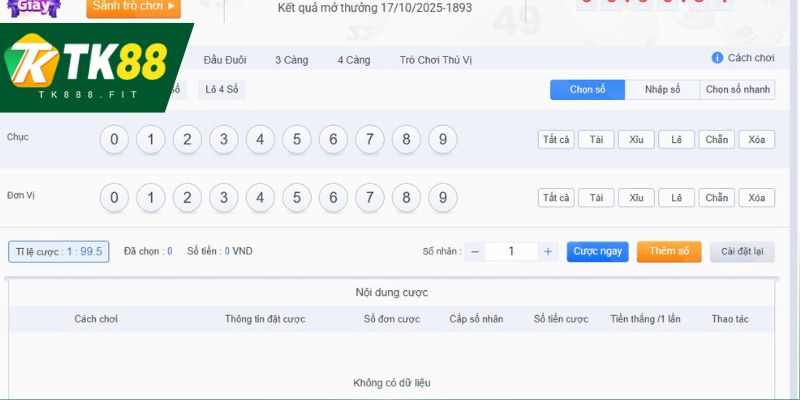Switch to Nhập số input mode
This screenshot has width=800, height=400.
point(662,90)
